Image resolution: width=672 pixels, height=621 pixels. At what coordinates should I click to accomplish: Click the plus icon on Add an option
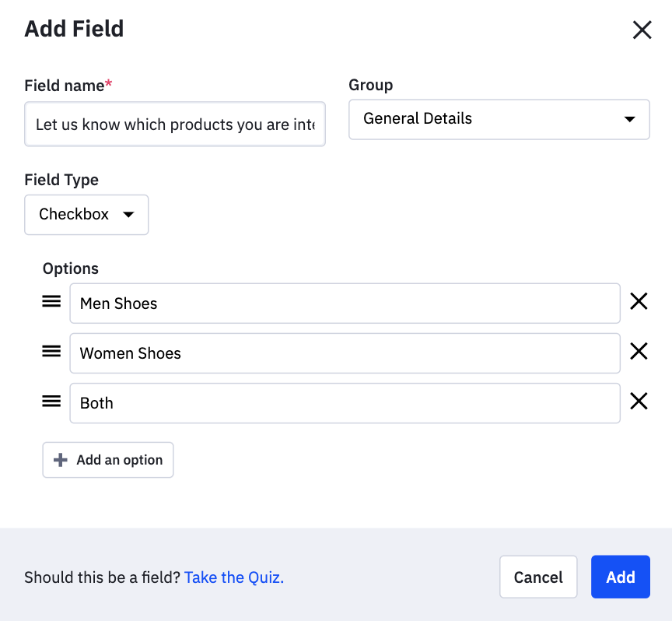click(x=60, y=459)
